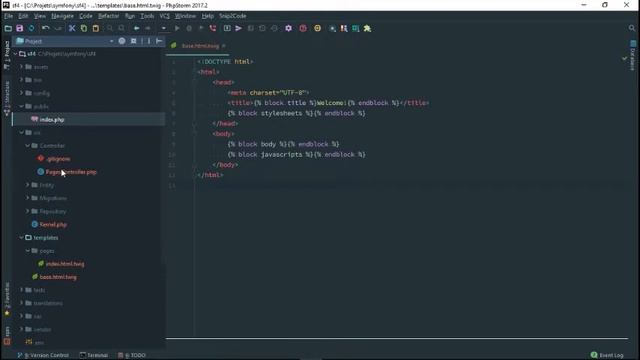Click the purple Settings gear icon
This screenshot has width=640, height=360.
point(289,29)
